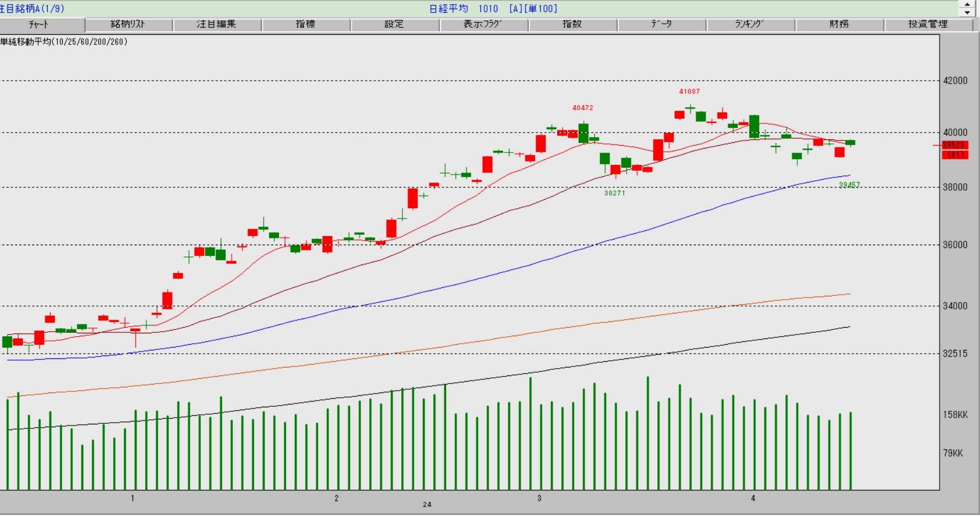Switch to the チャート tab
The image size is (980, 516).
(42, 24)
